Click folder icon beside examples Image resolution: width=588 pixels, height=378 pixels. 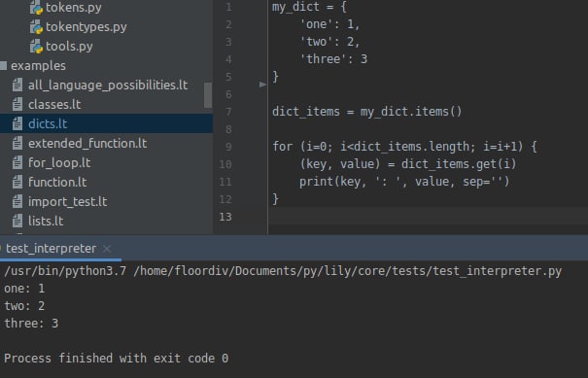tap(3, 66)
